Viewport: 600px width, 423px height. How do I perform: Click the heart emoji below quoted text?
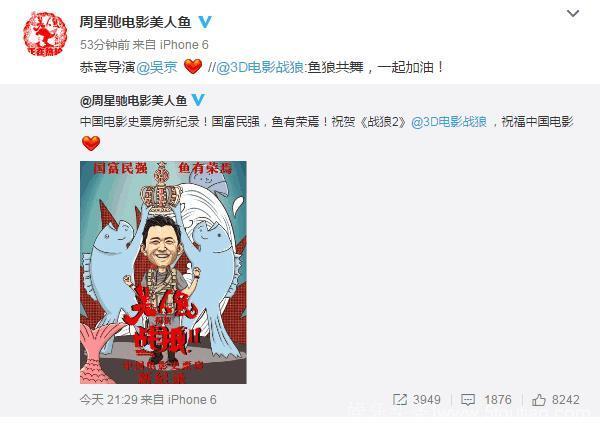pyautogui.click(x=91, y=143)
